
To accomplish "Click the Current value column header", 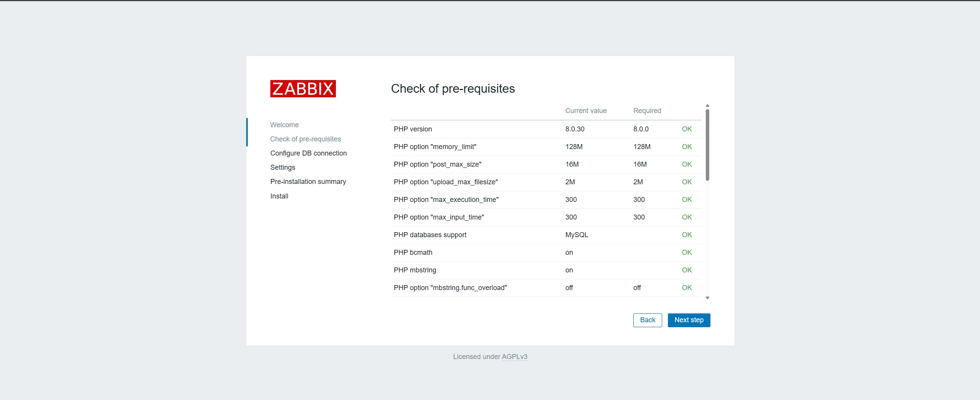I will coord(586,111).
